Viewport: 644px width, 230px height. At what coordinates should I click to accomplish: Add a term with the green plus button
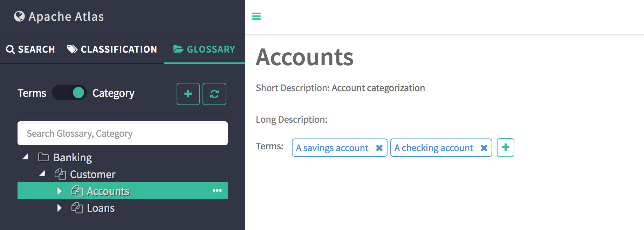[505, 148]
